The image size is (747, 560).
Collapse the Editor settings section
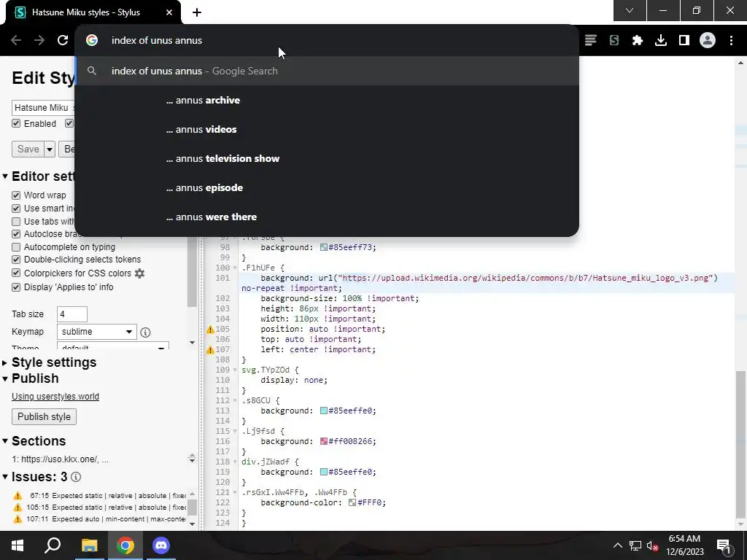[5, 176]
